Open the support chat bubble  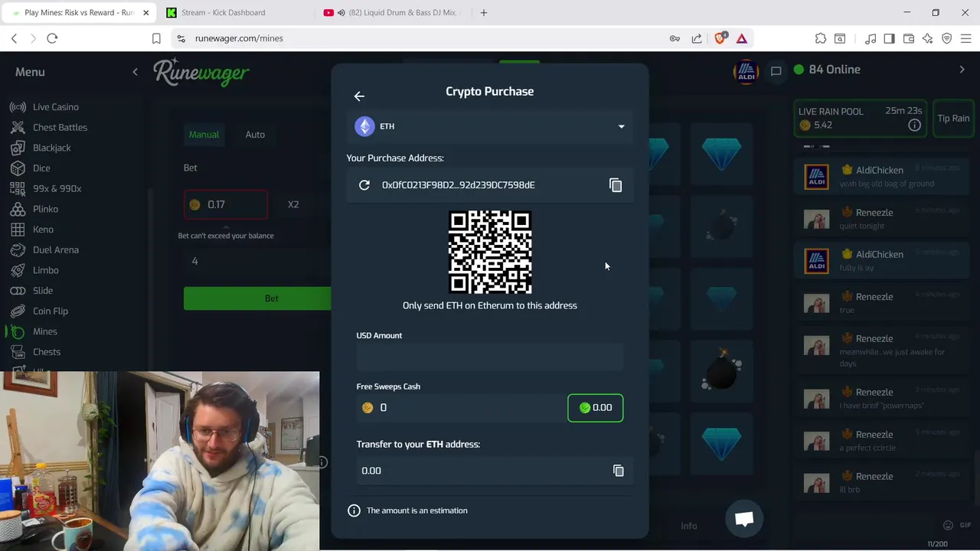pyautogui.click(x=744, y=519)
